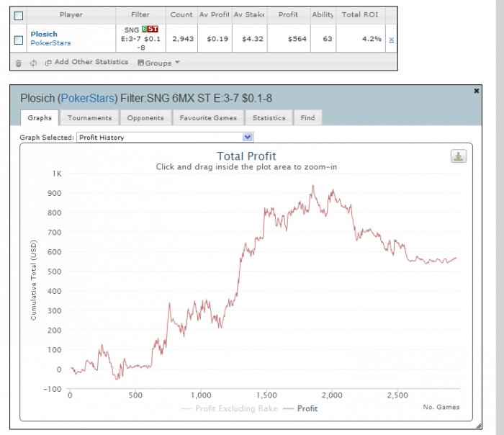Sort by the Player column header
The width and height of the screenshot is (504, 435).
pyautogui.click(x=71, y=15)
